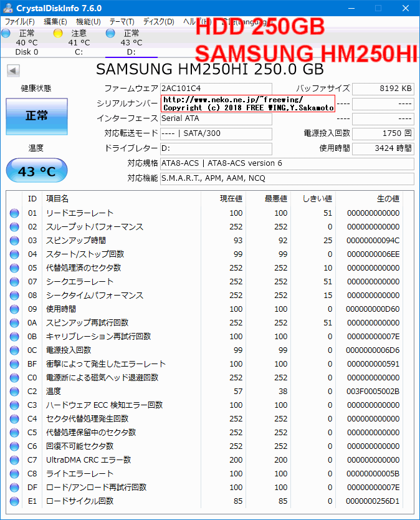Click the 項目名 column header
420x520 pixels.
point(57,199)
